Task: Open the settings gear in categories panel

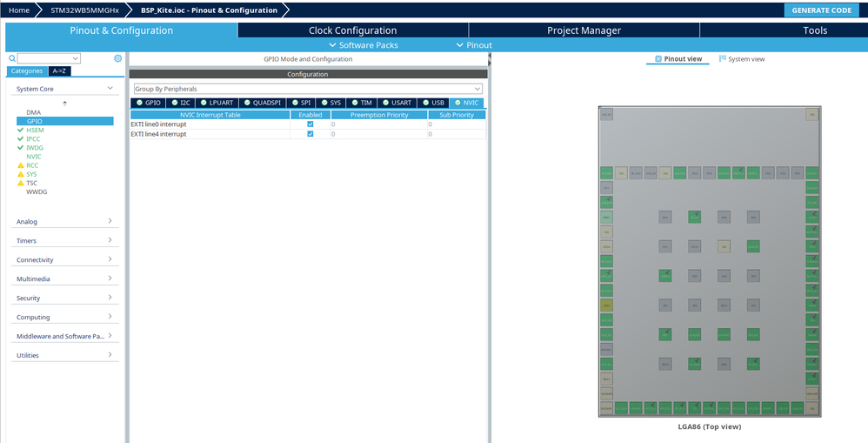Action: tap(118, 58)
